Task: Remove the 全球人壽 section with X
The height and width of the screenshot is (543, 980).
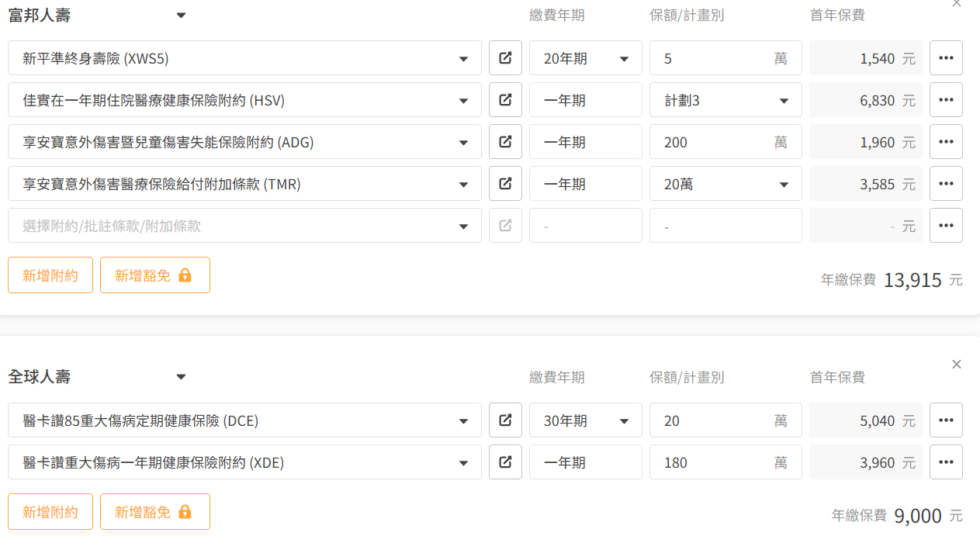Action: 957,364
